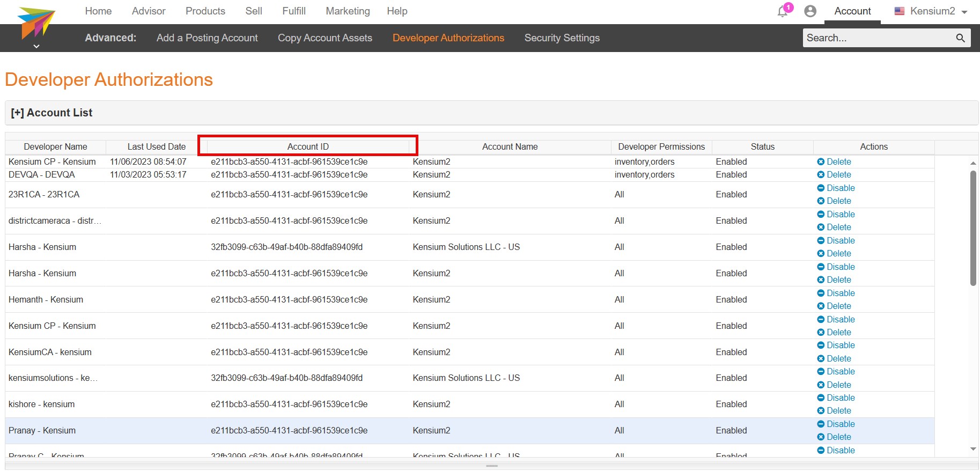Go to Copy Account Assets

(325, 38)
